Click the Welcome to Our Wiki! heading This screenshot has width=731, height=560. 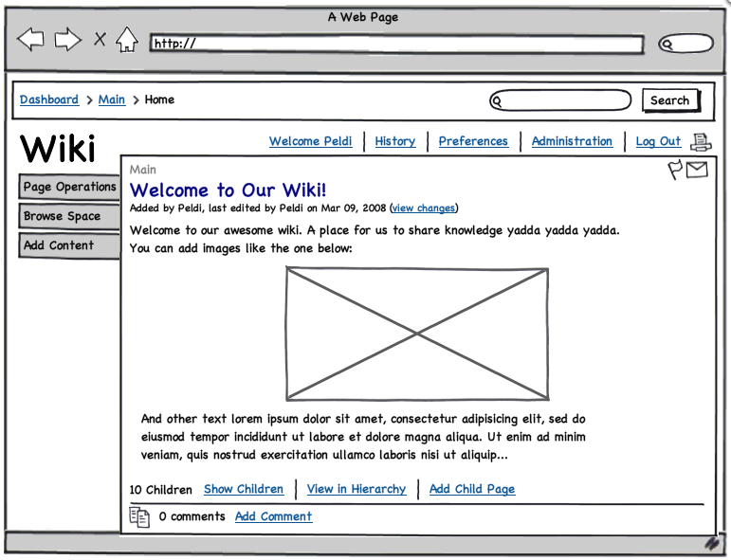click(x=228, y=190)
